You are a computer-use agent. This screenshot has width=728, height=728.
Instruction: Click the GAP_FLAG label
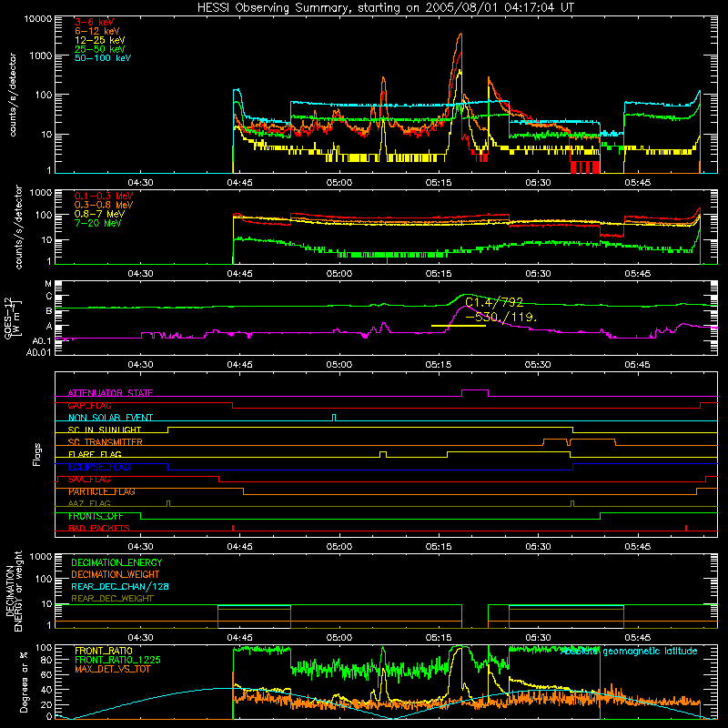[x=89, y=405]
